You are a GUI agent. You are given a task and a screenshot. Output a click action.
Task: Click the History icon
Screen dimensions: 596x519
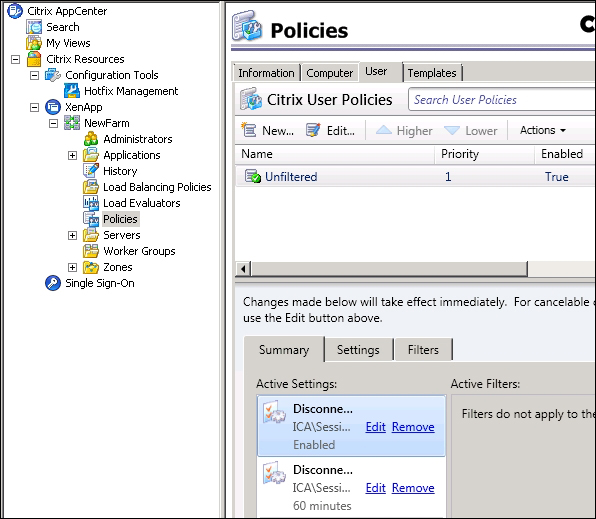pos(91,171)
